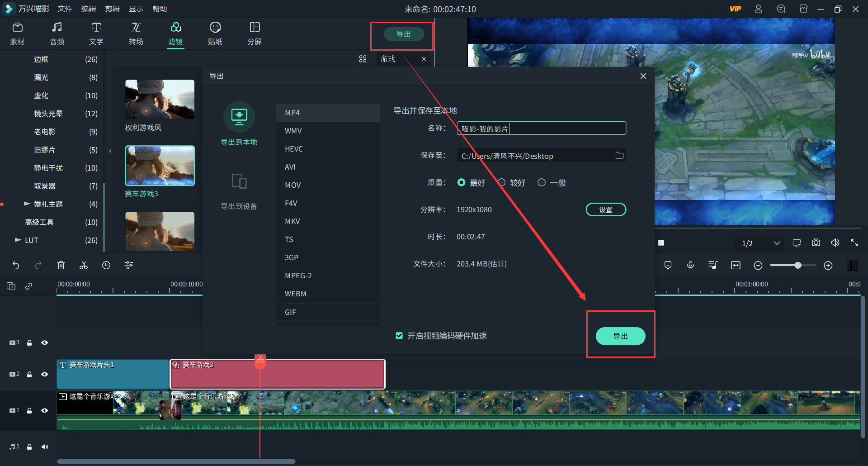
Task: Select the scissors split tool
Action: click(84, 265)
